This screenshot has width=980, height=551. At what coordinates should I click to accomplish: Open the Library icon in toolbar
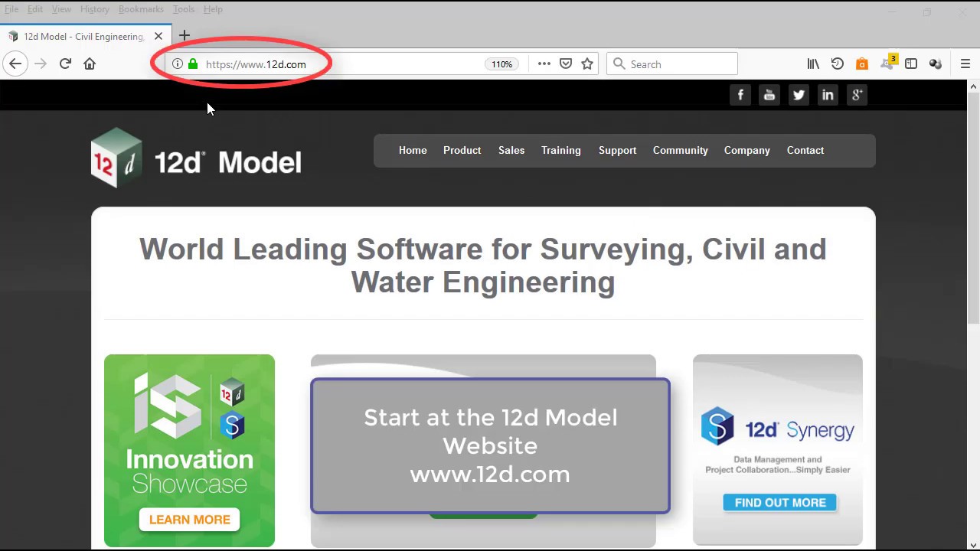[x=813, y=64]
